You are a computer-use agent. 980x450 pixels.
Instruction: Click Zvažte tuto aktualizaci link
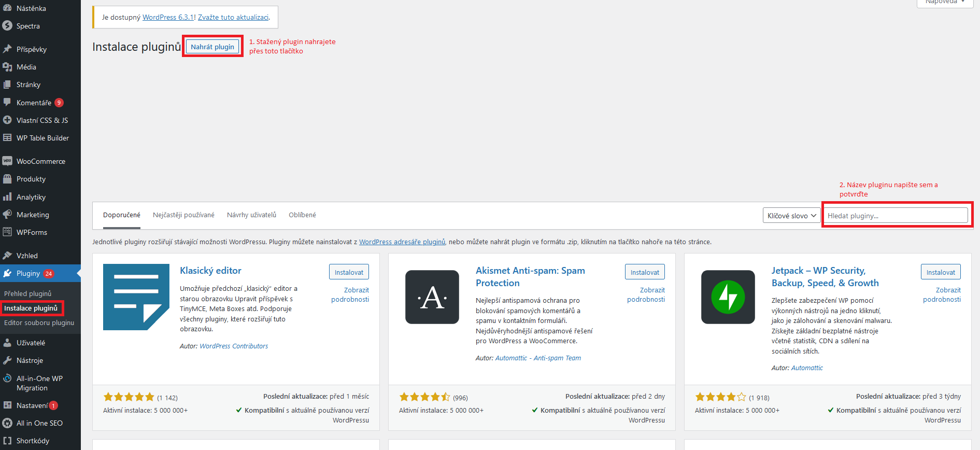coord(233,17)
